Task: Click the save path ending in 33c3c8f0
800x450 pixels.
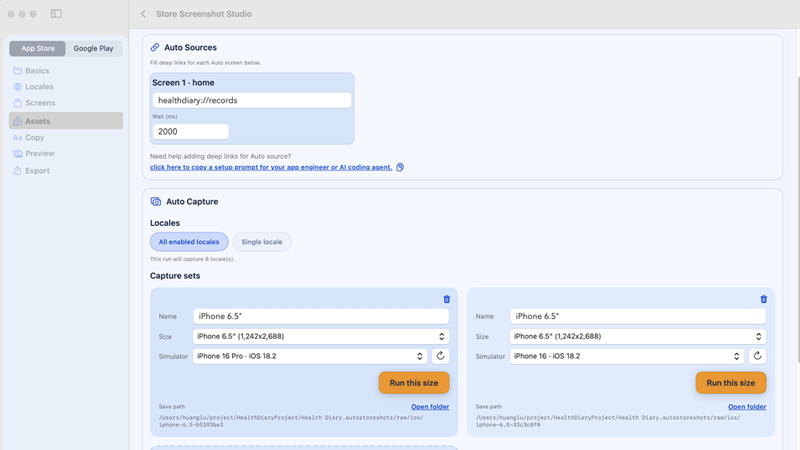Action: tap(608, 421)
